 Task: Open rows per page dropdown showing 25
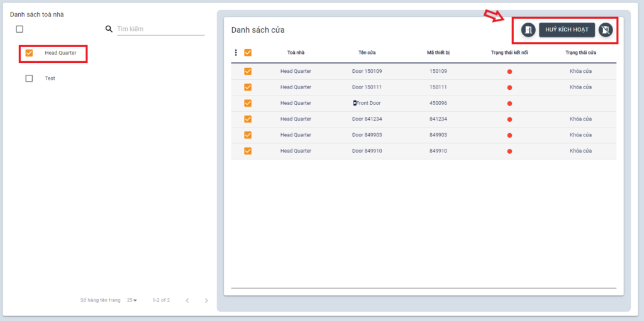pos(131,300)
